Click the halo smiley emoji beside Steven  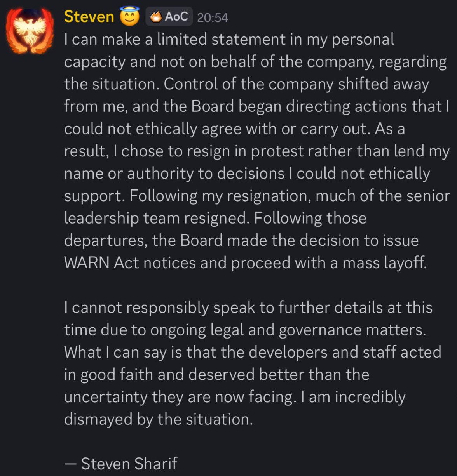[x=129, y=17]
